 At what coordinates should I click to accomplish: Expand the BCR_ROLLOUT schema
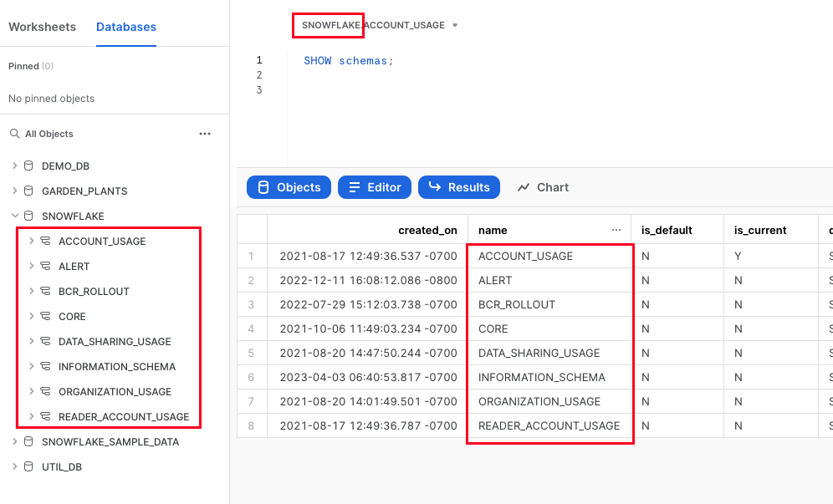31,291
